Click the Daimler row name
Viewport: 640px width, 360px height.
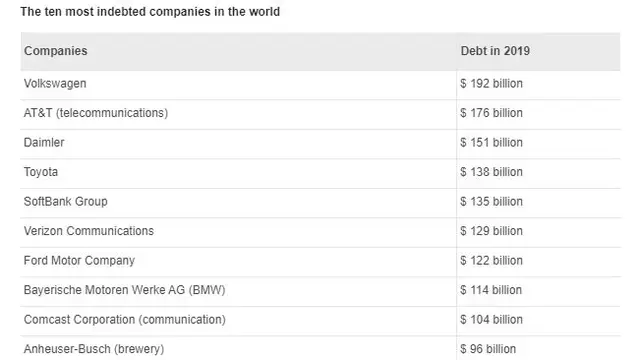coord(44,142)
